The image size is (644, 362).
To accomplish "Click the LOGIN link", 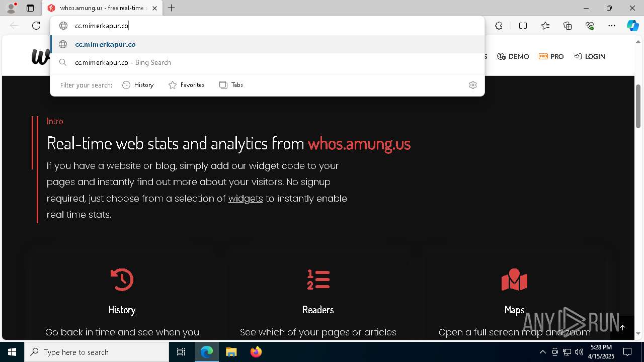I will pyautogui.click(x=590, y=56).
